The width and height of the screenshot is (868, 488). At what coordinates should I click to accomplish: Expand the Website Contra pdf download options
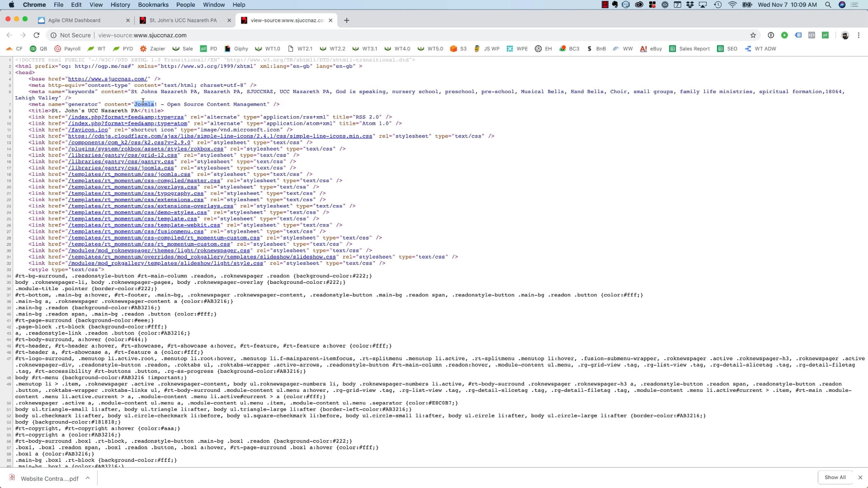[x=88, y=478]
